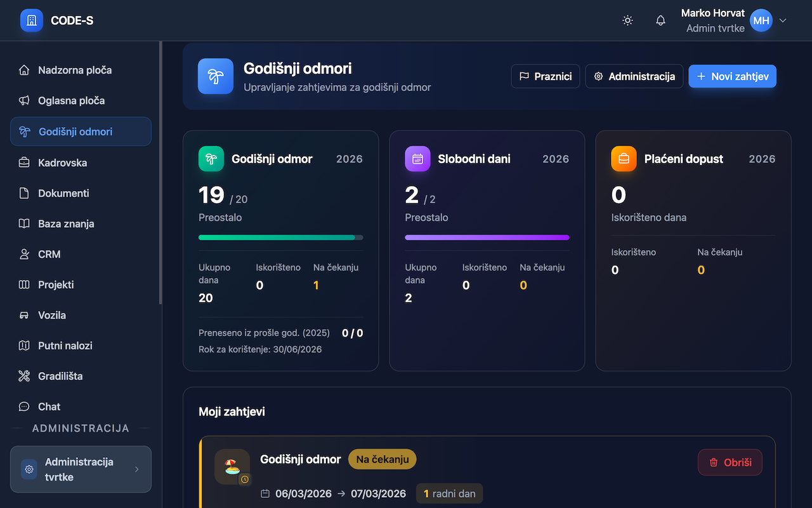Click the orange Plaćeni dopust briefcase icon

pos(624,159)
